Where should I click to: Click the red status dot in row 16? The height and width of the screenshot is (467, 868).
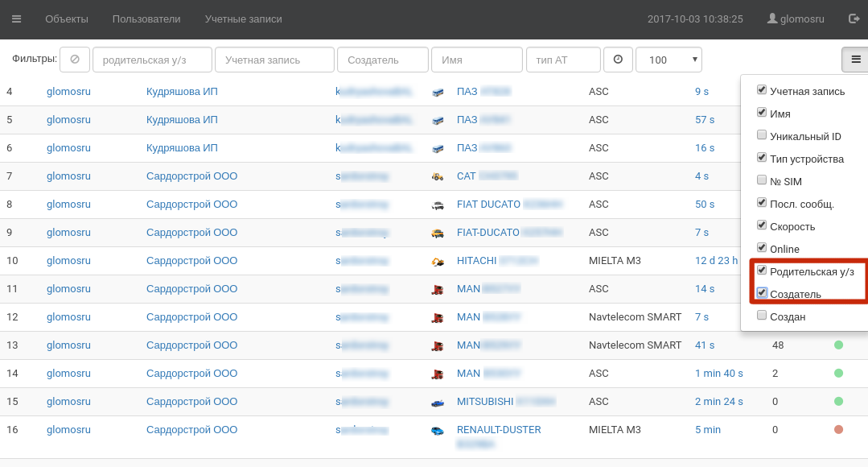[x=838, y=430]
